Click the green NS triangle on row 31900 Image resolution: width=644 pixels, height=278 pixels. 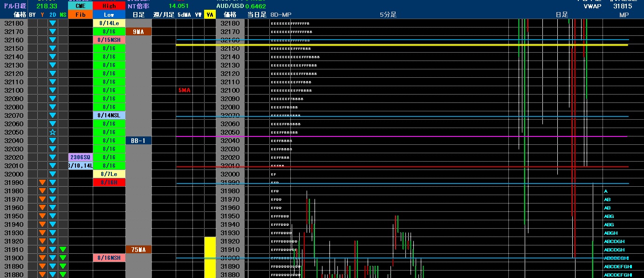[x=63, y=258]
